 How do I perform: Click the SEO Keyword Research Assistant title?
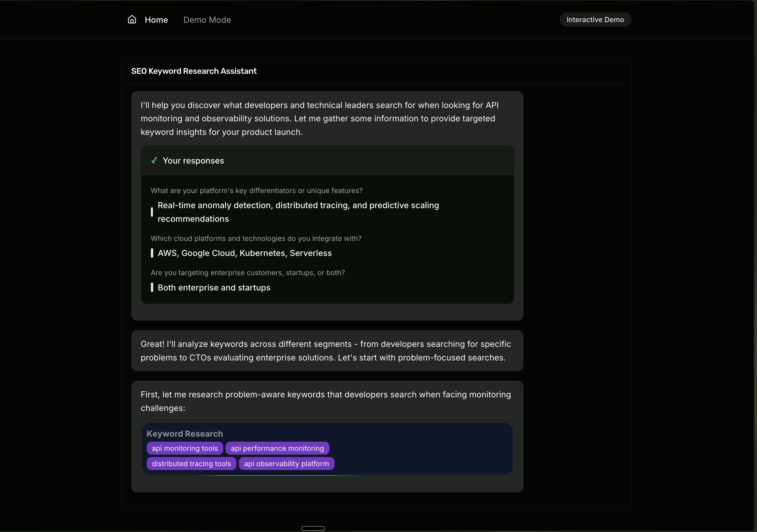pyautogui.click(x=194, y=71)
